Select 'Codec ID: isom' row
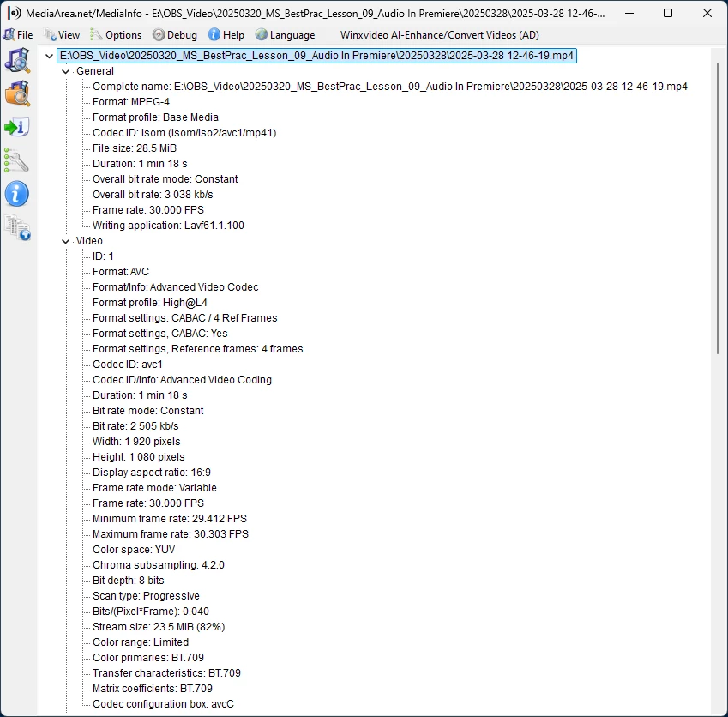728x717 pixels. pyautogui.click(x=184, y=133)
